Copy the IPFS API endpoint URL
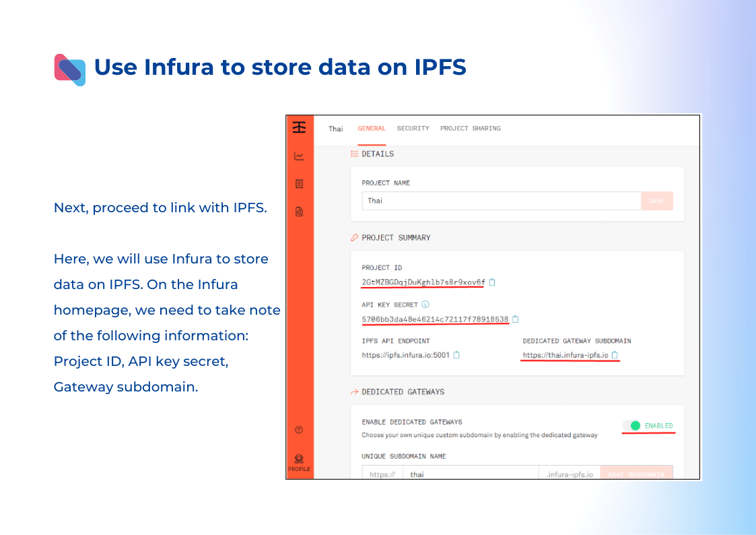This screenshot has width=756, height=535. (456, 355)
